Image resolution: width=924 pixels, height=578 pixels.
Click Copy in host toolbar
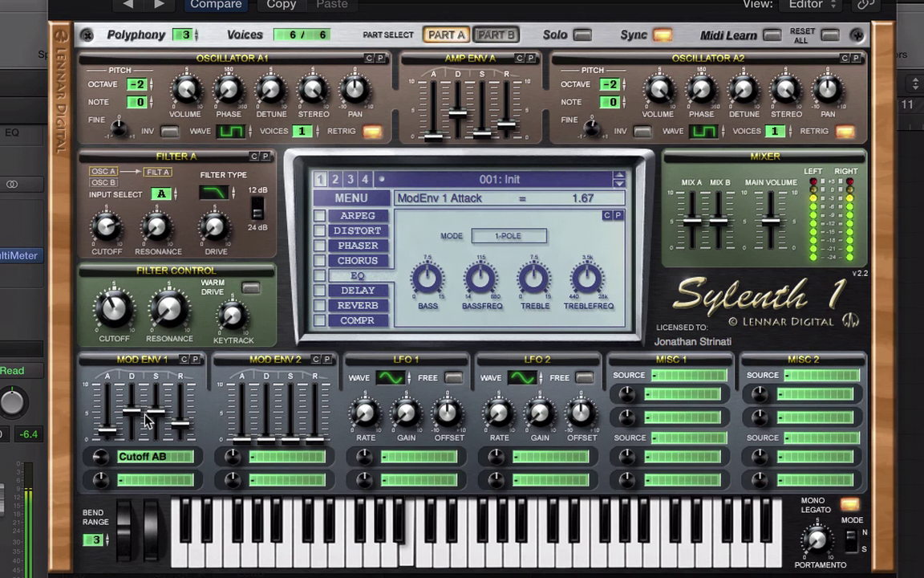281,5
